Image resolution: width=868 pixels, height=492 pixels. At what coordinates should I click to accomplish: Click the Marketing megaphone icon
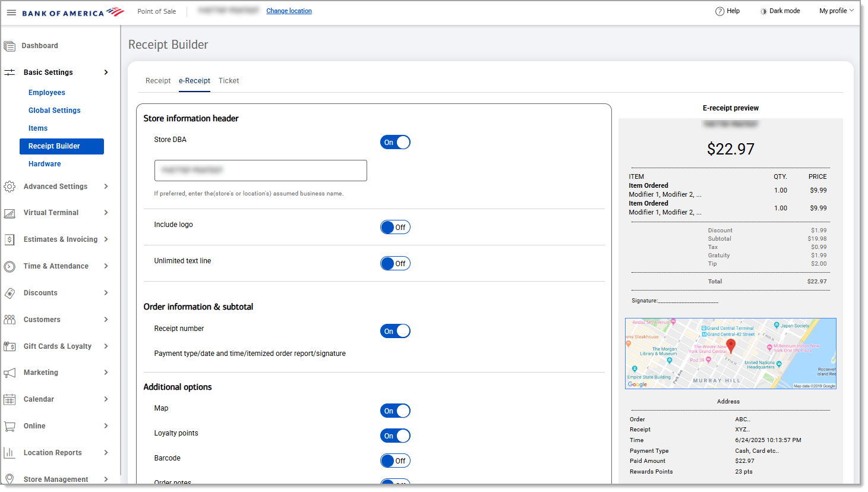click(10, 373)
